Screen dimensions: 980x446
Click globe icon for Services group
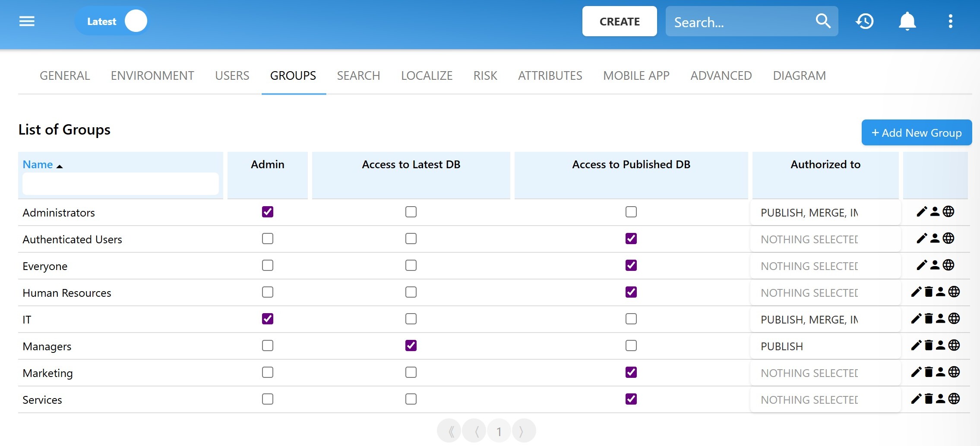click(954, 399)
